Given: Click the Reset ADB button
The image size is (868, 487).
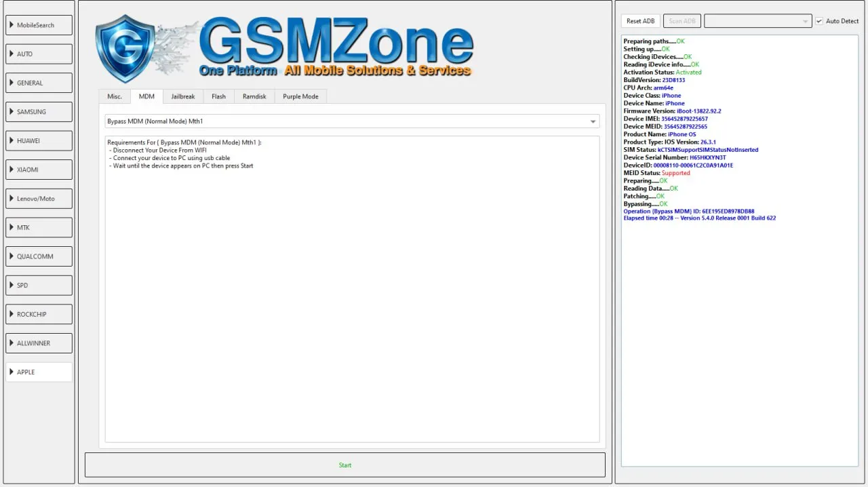Looking at the screenshot, I should click(640, 21).
